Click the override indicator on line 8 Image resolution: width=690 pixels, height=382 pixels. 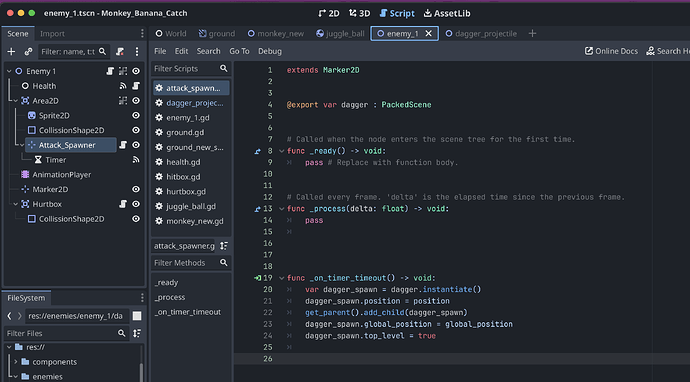257,151
